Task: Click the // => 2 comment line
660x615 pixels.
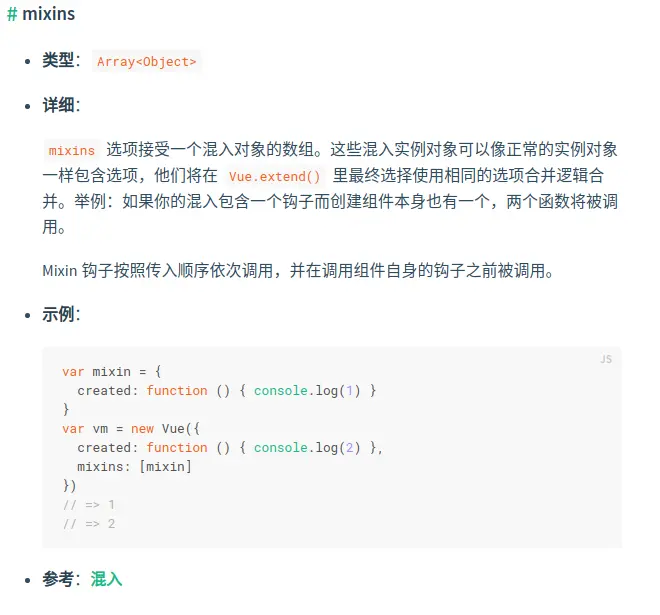Action: (x=89, y=524)
